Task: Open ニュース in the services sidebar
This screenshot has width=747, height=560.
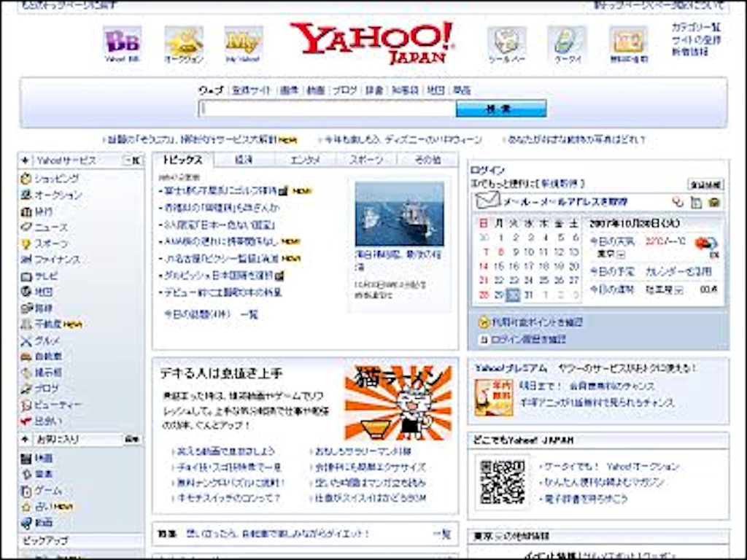Action: coord(44,227)
